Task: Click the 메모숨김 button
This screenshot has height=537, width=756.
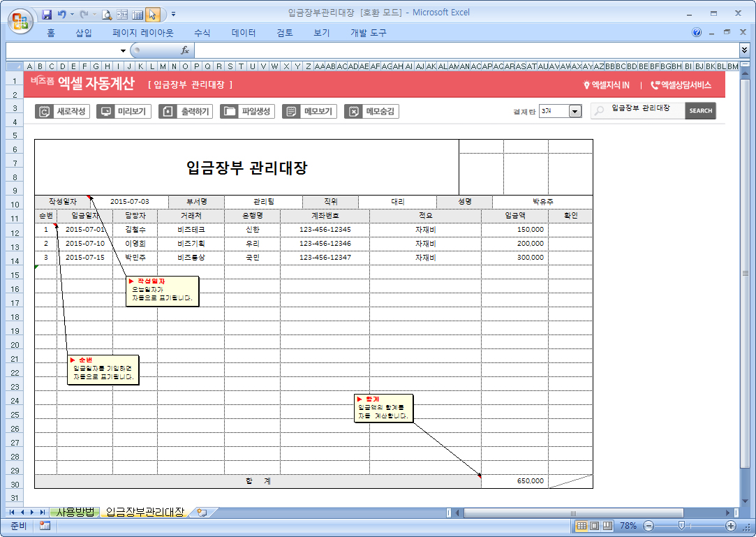Action: coord(371,112)
